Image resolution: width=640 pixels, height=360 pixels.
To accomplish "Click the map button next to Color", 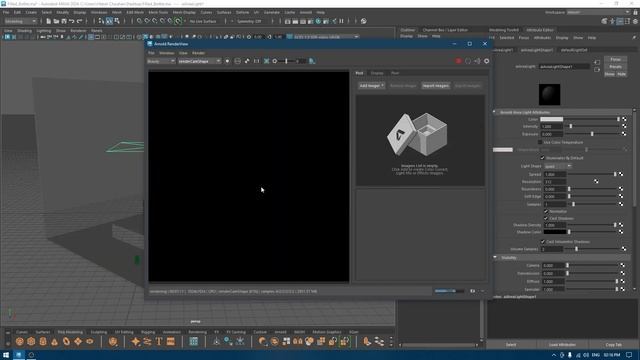I will [x=624, y=119].
